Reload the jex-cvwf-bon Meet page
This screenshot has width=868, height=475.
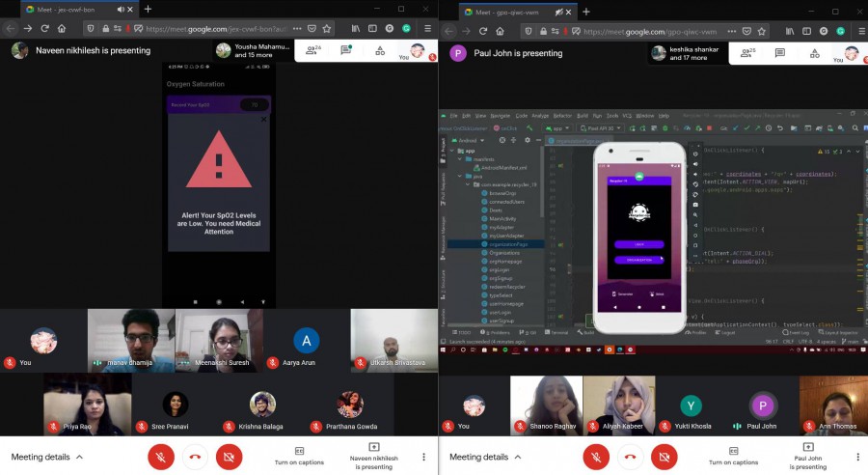pos(61,29)
